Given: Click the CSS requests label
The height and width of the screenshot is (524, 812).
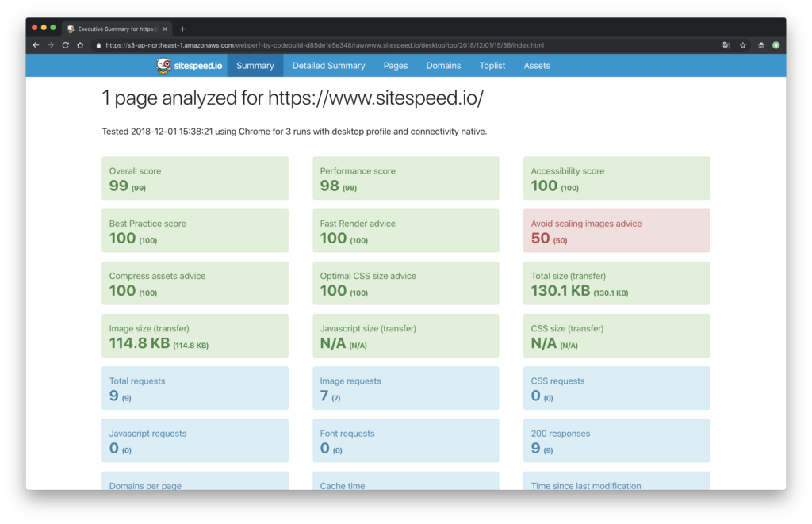Looking at the screenshot, I should pyautogui.click(x=557, y=381).
